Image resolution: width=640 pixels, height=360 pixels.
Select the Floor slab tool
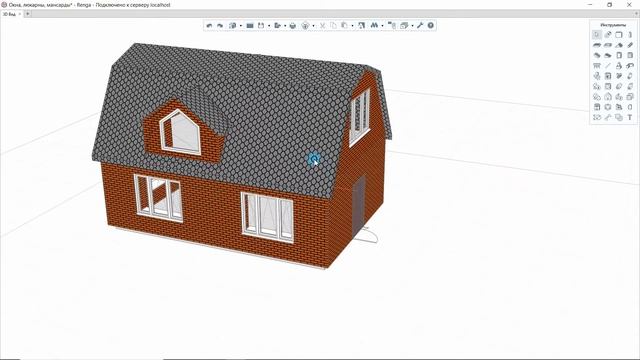tap(597, 45)
